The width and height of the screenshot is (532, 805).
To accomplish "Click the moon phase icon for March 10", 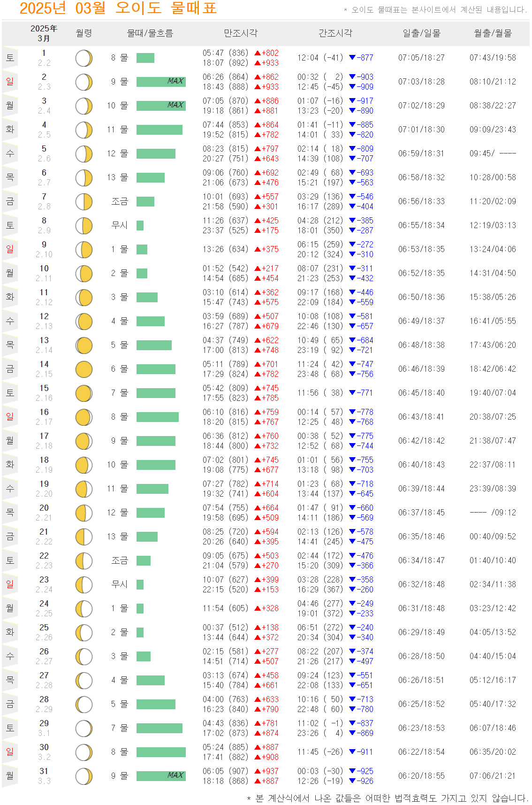I will 84,274.
